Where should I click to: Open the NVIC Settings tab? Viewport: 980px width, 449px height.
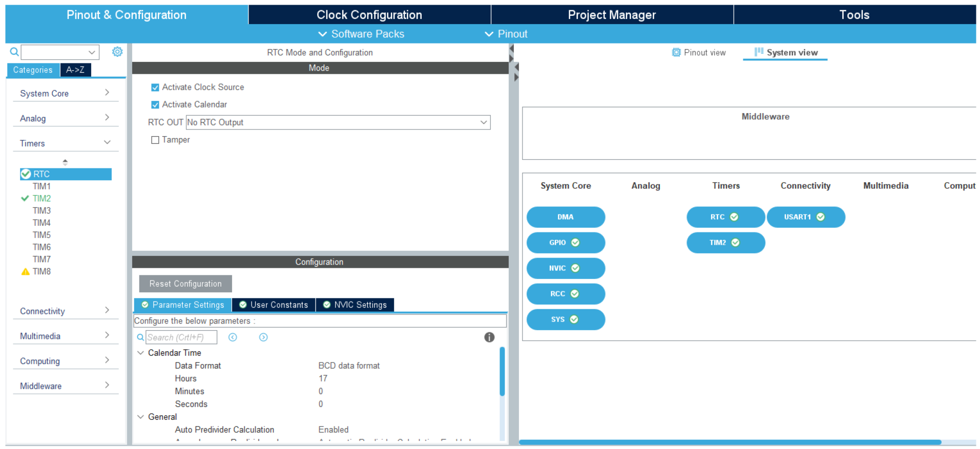355,305
